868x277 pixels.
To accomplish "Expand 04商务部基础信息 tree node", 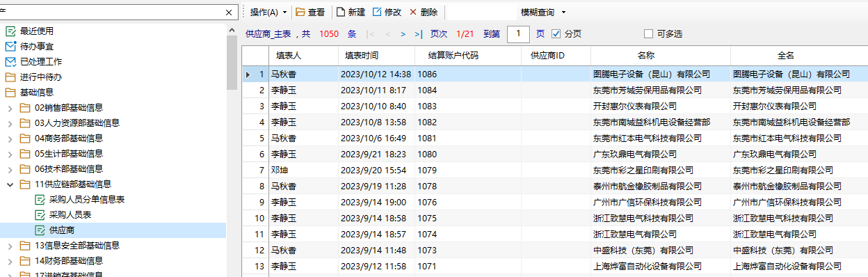I will pos(10,138).
